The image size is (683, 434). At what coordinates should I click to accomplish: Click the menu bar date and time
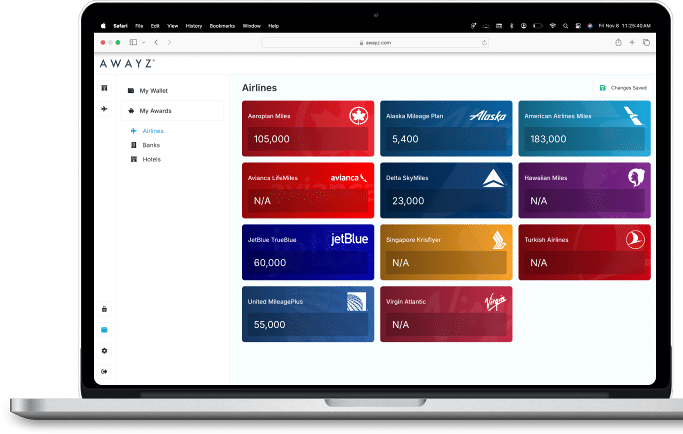625,26
